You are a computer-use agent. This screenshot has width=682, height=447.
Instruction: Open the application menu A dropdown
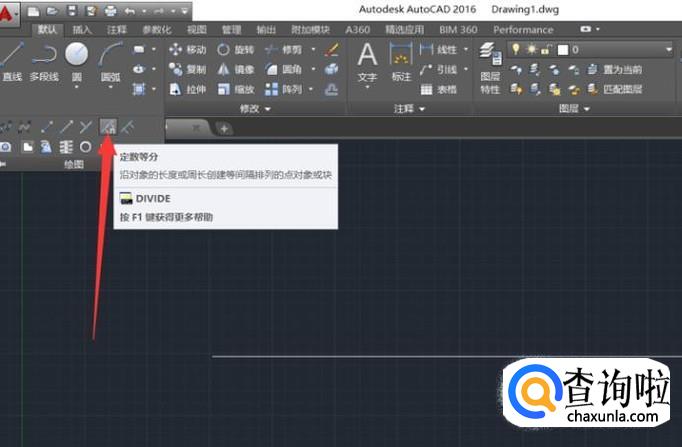point(8,13)
